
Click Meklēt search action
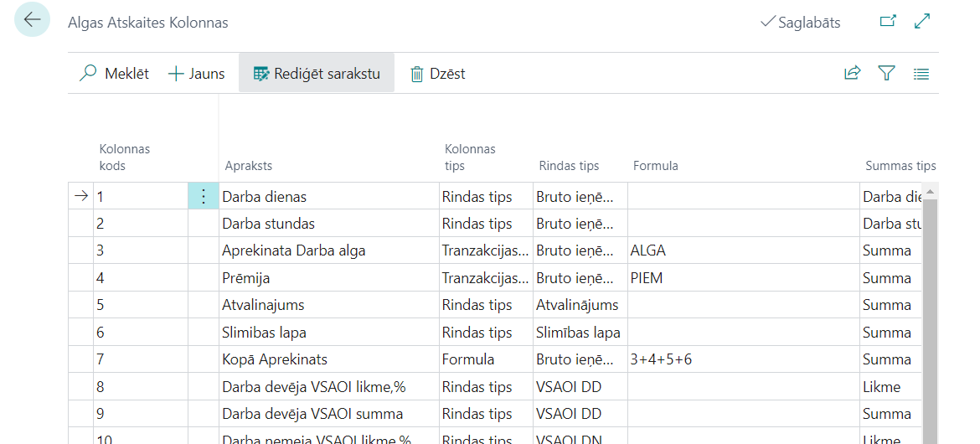tap(114, 74)
